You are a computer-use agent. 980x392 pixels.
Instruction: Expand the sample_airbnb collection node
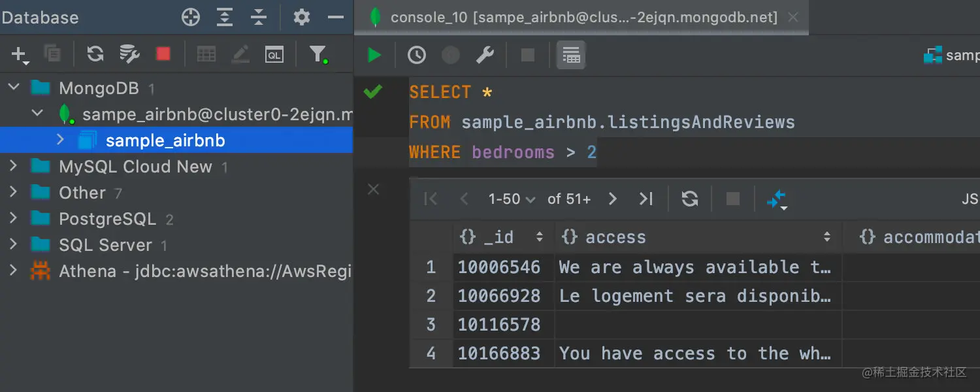pos(59,140)
